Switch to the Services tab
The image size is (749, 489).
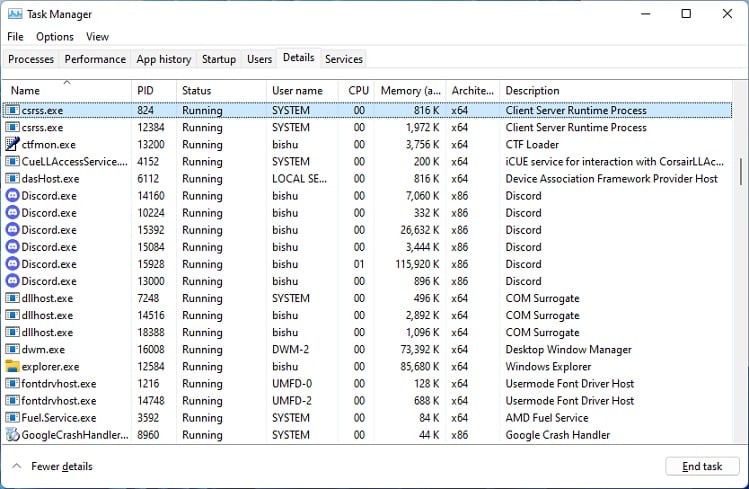[343, 59]
